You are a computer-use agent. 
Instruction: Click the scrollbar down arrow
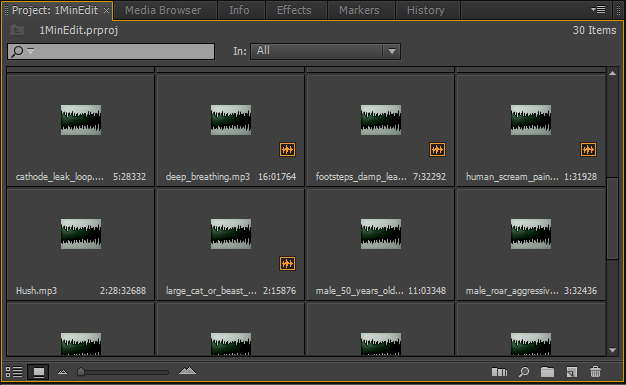612,350
